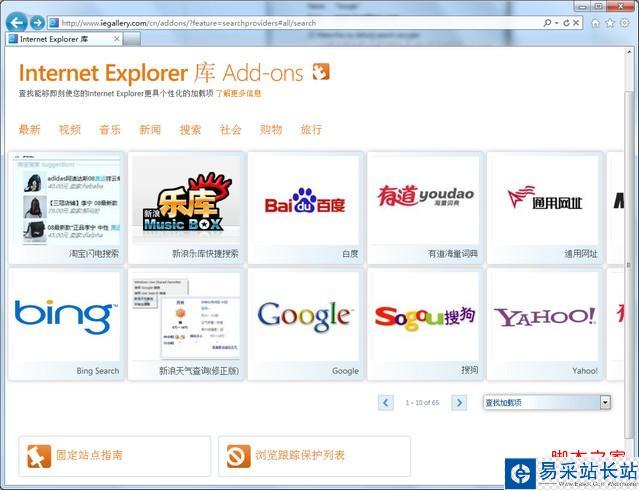Select the 旅行 category
Viewport: 639px width, 490px height.
tap(311, 130)
